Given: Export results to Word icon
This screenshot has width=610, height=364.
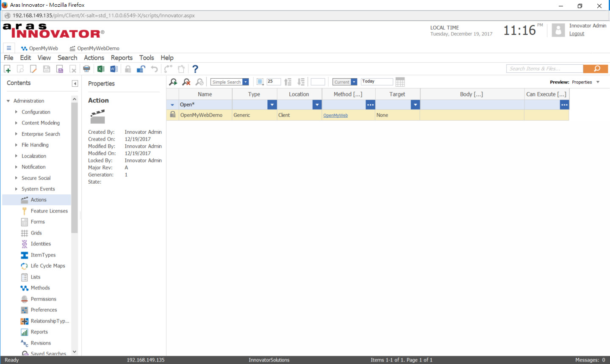Looking at the screenshot, I should point(114,69).
